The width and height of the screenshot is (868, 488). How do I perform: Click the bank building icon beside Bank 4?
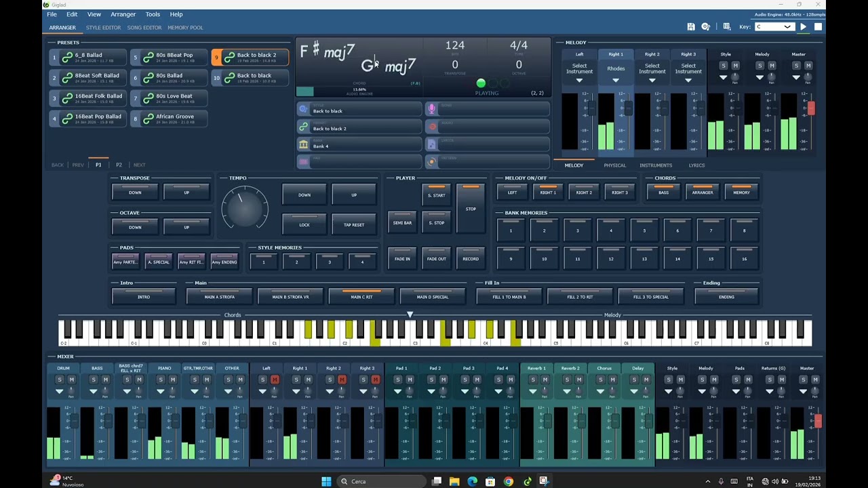tap(304, 144)
